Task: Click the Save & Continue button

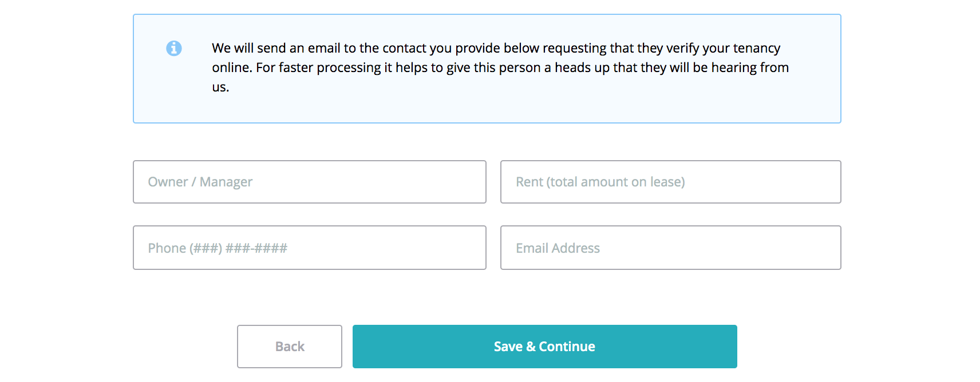Action: (x=544, y=347)
